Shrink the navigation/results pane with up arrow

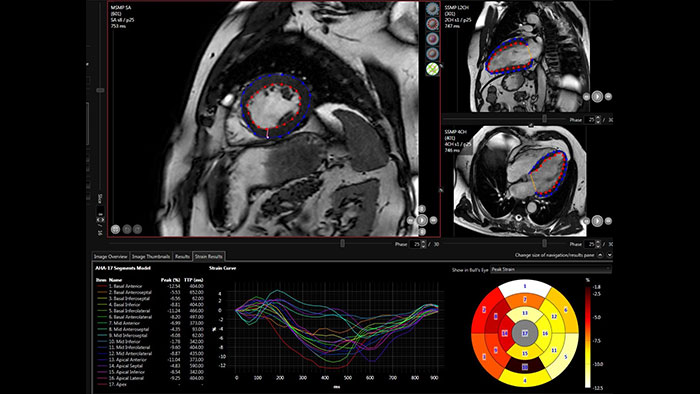pyautogui.click(x=600, y=255)
